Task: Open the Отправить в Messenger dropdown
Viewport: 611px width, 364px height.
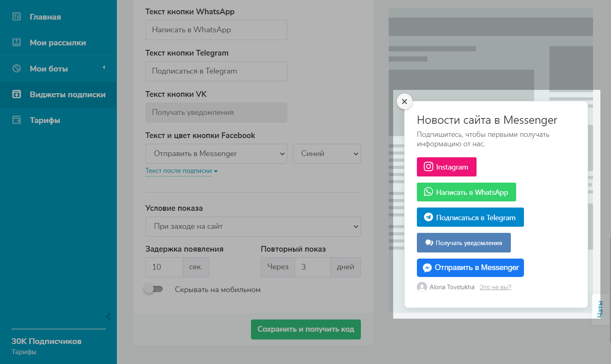Action: 216,154
